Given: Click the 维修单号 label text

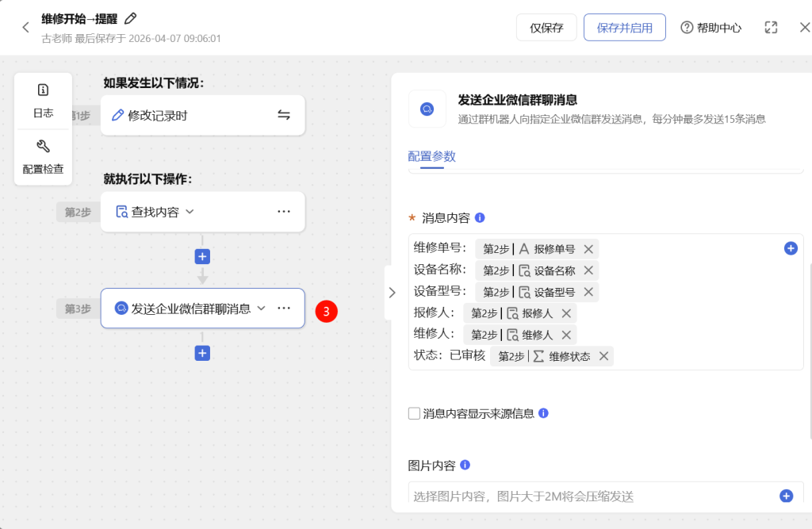Looking at the screenshot, I should coord(438,248).
